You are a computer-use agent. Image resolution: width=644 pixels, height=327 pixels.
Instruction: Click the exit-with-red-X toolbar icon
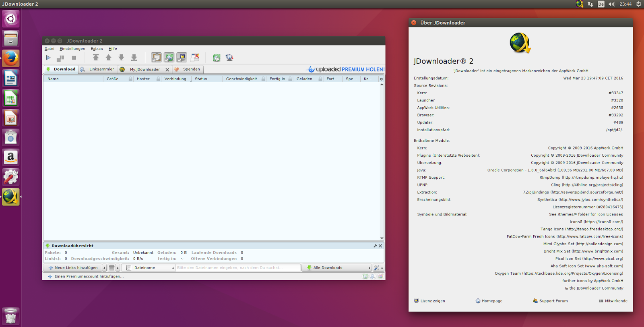[x=195, y=58]
